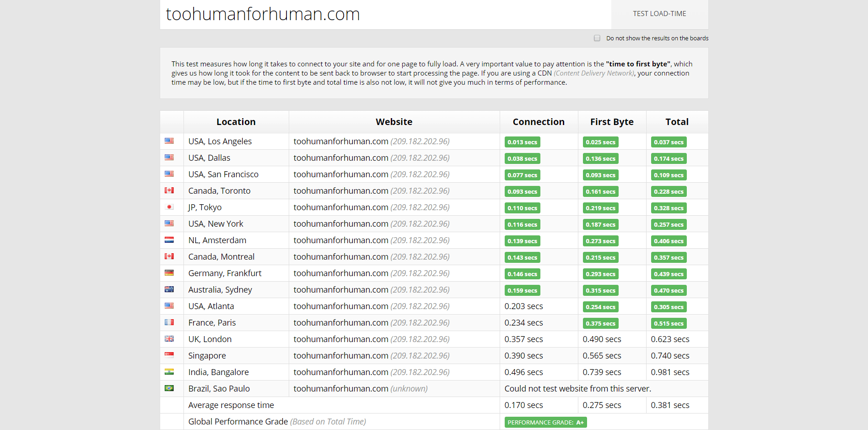The height and width of the screenshot is (430, 868).
Task: Click the PERFORMANCE GRADE: A+ badge
Action: click(x=545, y=422)
